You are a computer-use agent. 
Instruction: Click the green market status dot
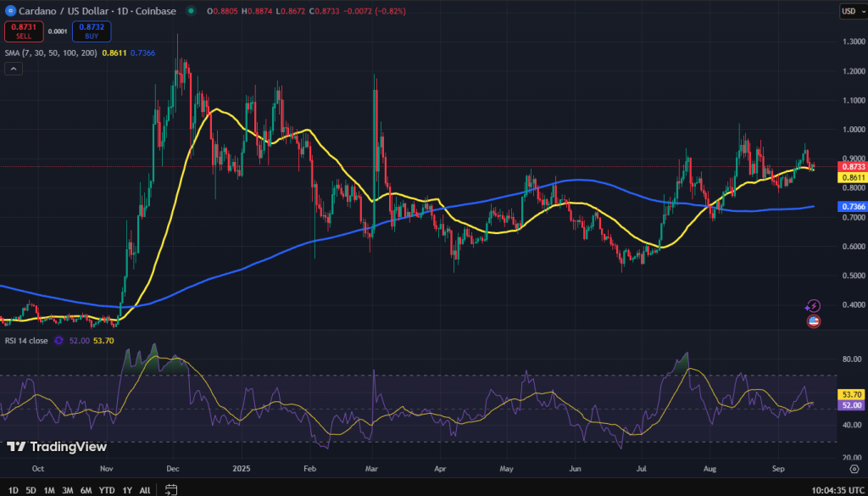tap(189, 11)
